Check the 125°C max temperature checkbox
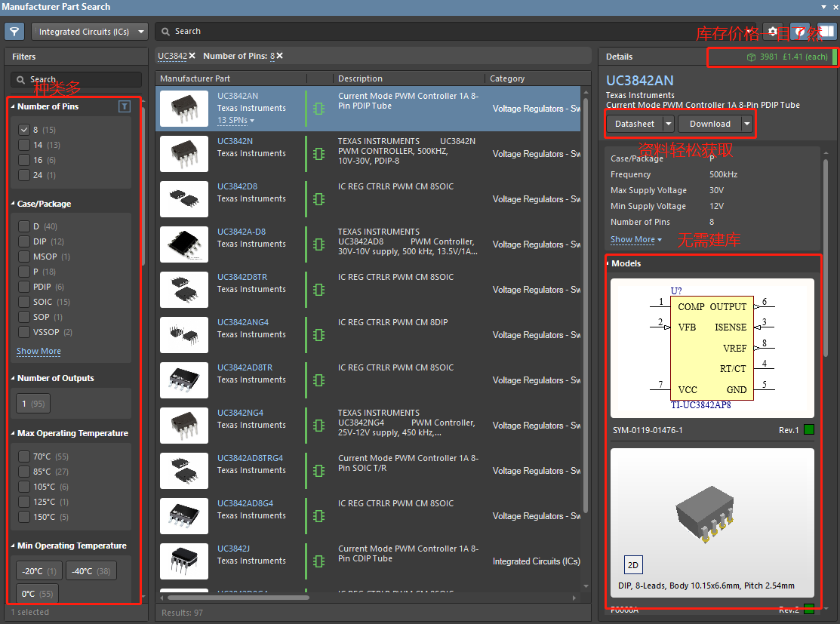Screen dimensions: 840x624 (x=23, y=502)
